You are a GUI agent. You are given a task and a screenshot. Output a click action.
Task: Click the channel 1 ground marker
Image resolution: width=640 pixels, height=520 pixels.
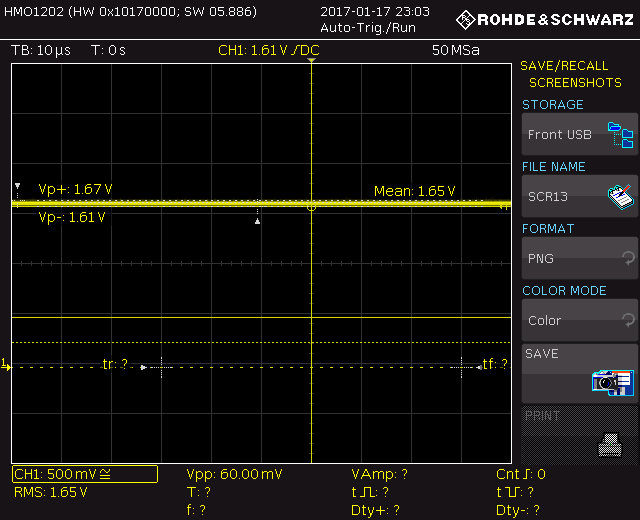click(x=6, y=364)
